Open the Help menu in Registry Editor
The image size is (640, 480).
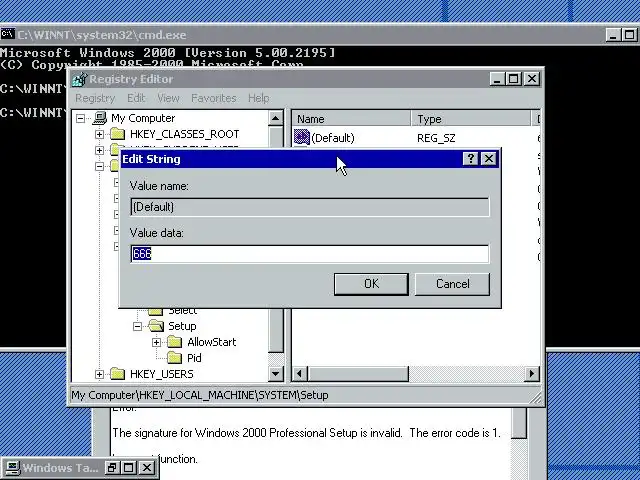click(x=258, y=98)
